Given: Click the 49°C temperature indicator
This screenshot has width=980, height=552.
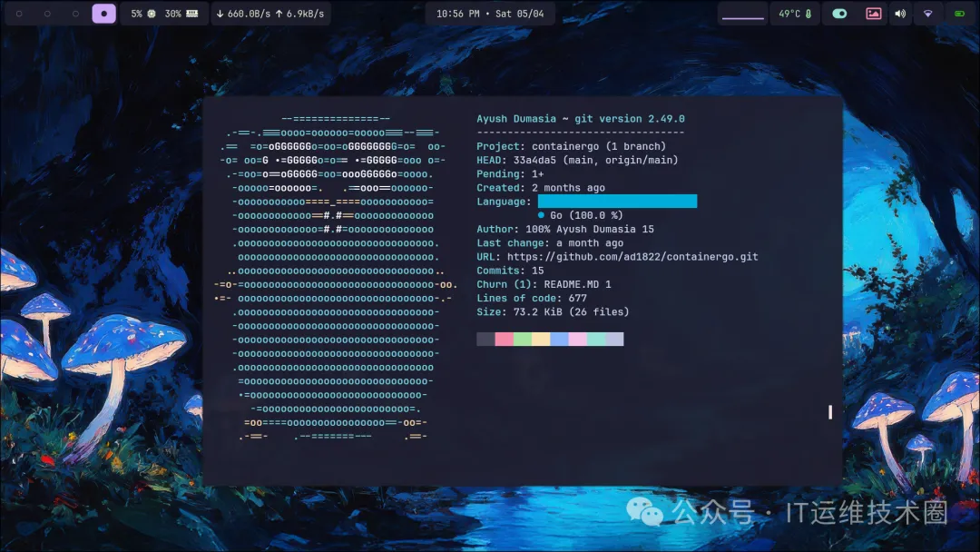Looking at the screenshot, I should coord(795,14).
